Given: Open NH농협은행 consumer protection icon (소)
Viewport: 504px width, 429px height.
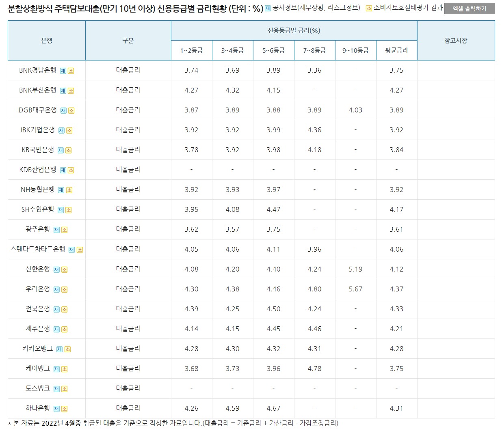Looking at the screenshot, I should [69, 190].
